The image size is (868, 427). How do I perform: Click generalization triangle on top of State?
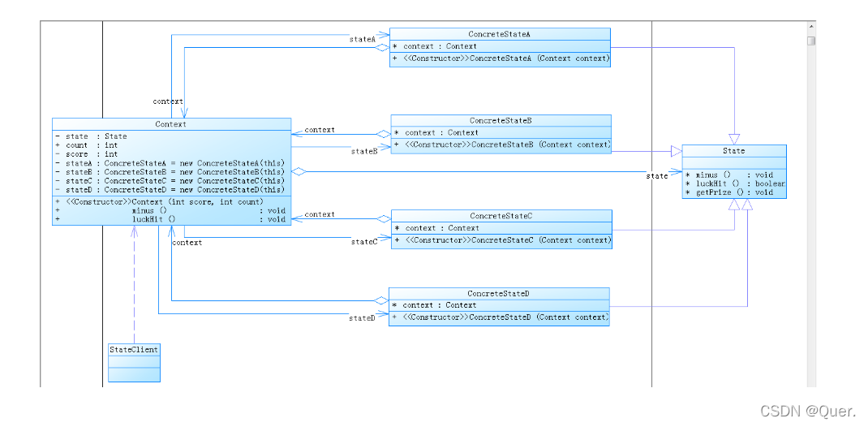coord(734,139)
